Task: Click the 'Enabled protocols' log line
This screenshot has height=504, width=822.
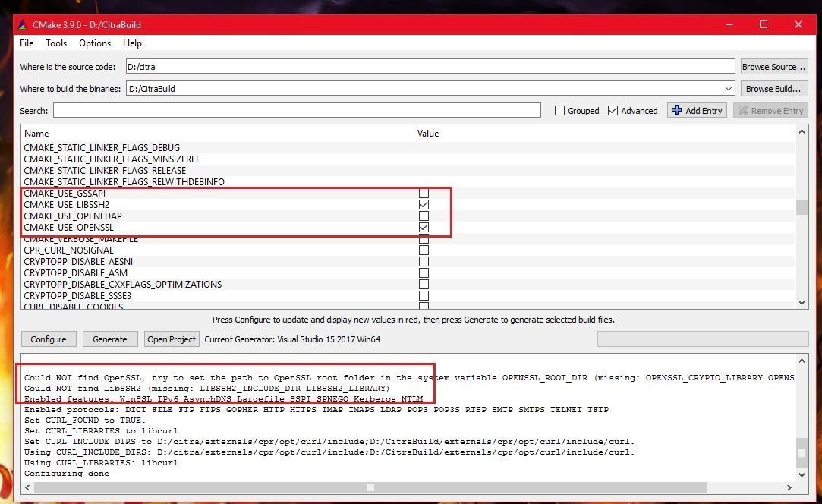Action: tap(316, 410)
